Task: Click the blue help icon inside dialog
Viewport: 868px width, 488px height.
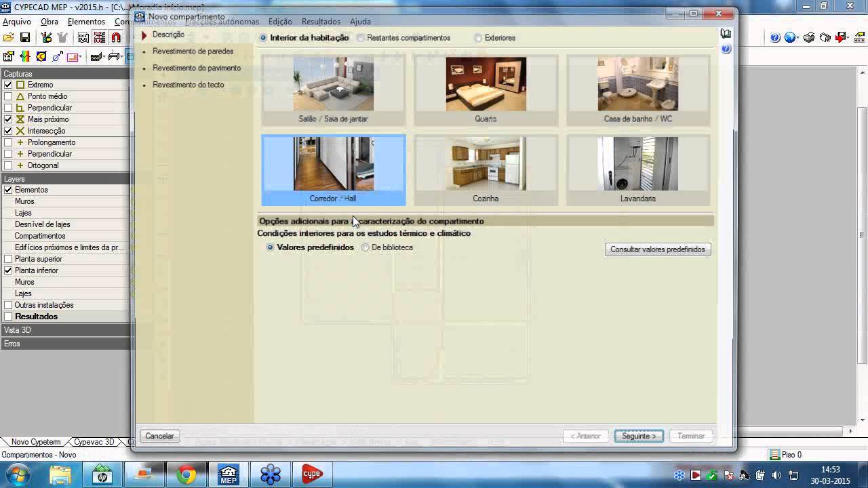Action: point(726,49)
